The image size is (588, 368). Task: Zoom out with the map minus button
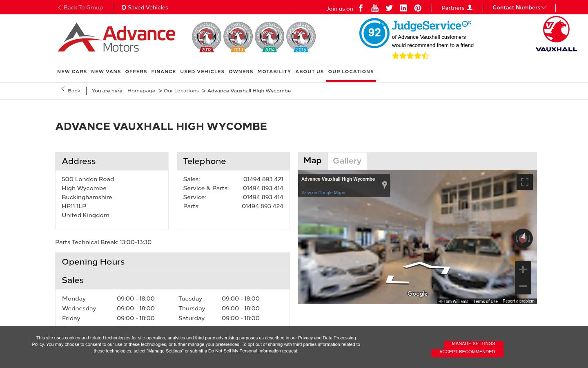pyautogui.click(x=523, y=286)
